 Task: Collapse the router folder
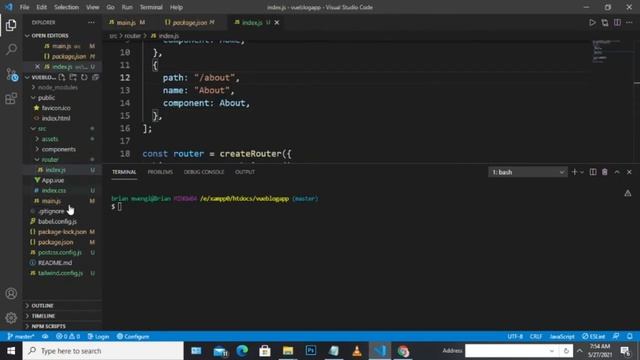click(50, 160)
